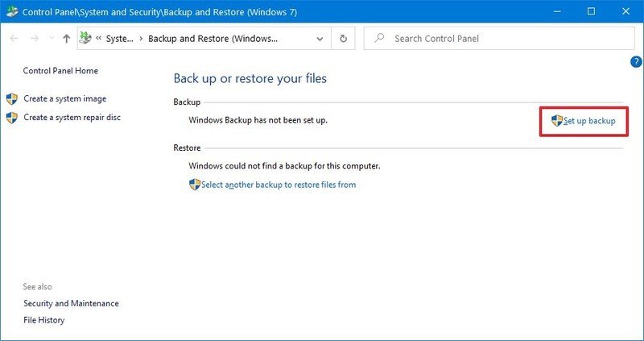Click the Control Panel icon in the address bar
Screen dimensions: 644x341
[86, 39]
